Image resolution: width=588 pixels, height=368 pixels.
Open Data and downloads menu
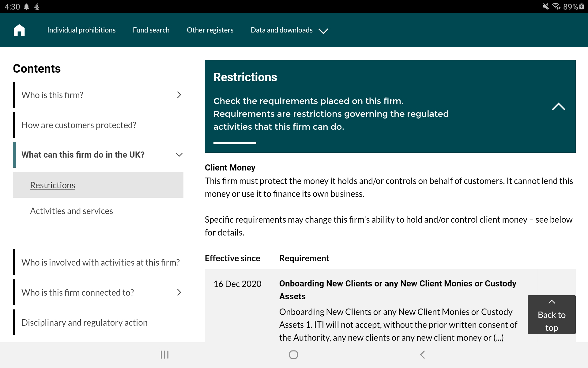pyautogui.click(x=281, y=30)
